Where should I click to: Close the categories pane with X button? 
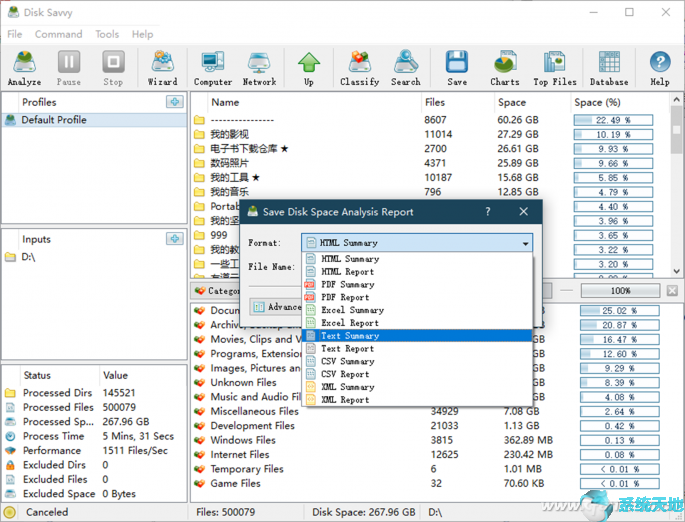point(672,290)
